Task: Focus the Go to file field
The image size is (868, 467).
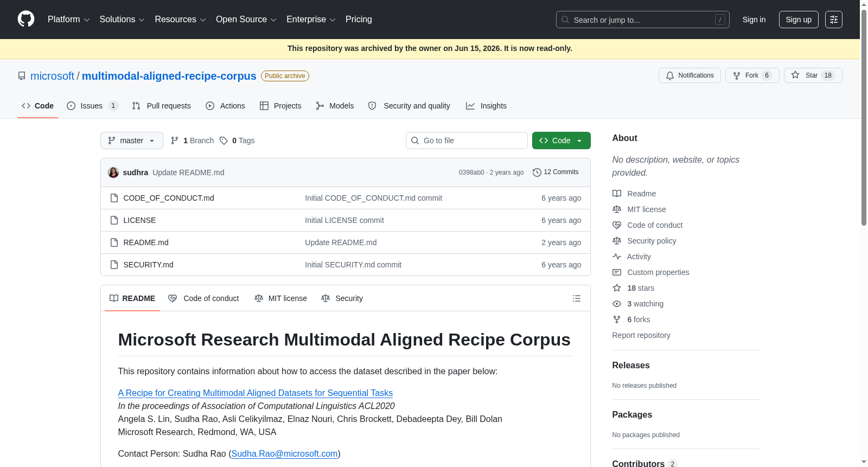Action: tap(467, 140)
